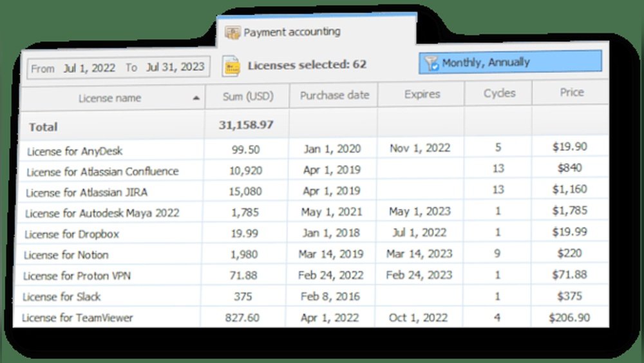Sort by the Price column header
The image size is (644, 363).
(571, 92)
